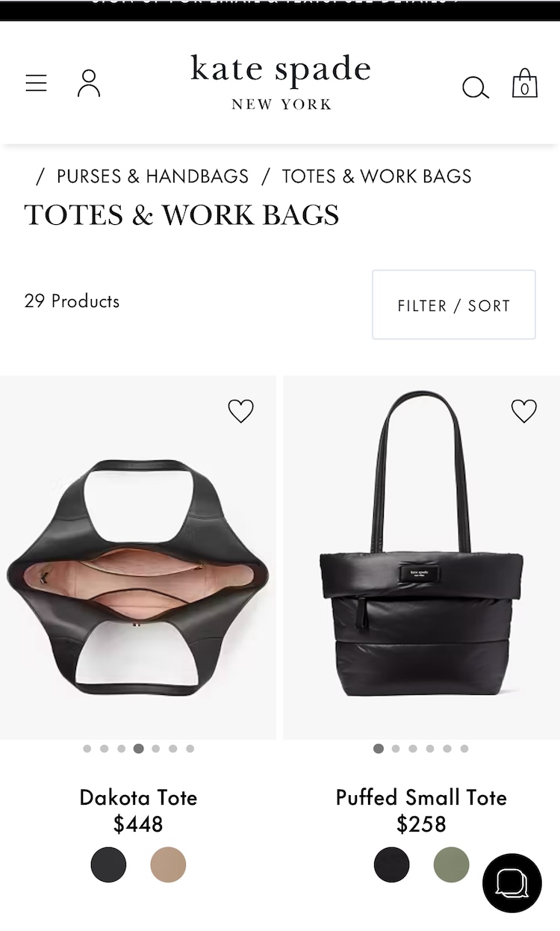Pick green swatch for Puffed Small Tote
560x931 pixels.
[x=452, y=865]
